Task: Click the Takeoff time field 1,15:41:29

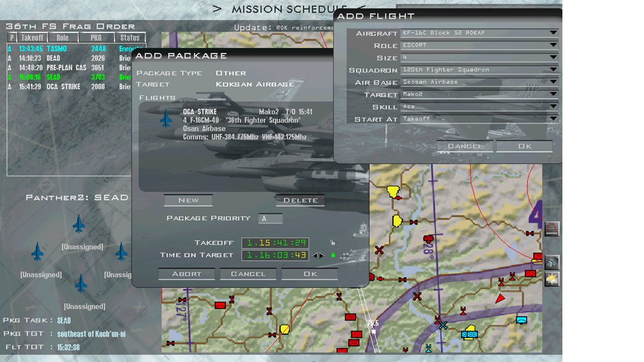Action: click(275, 242)
